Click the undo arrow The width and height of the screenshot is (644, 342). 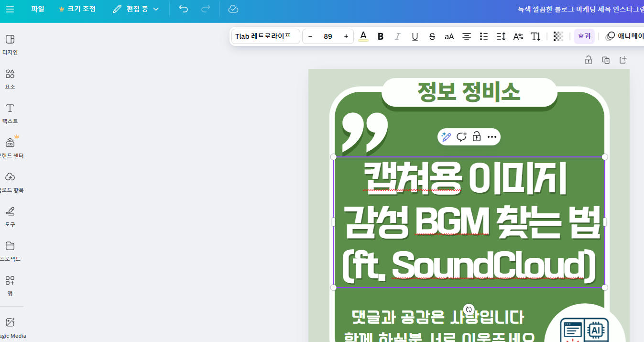tap(184, 9)
